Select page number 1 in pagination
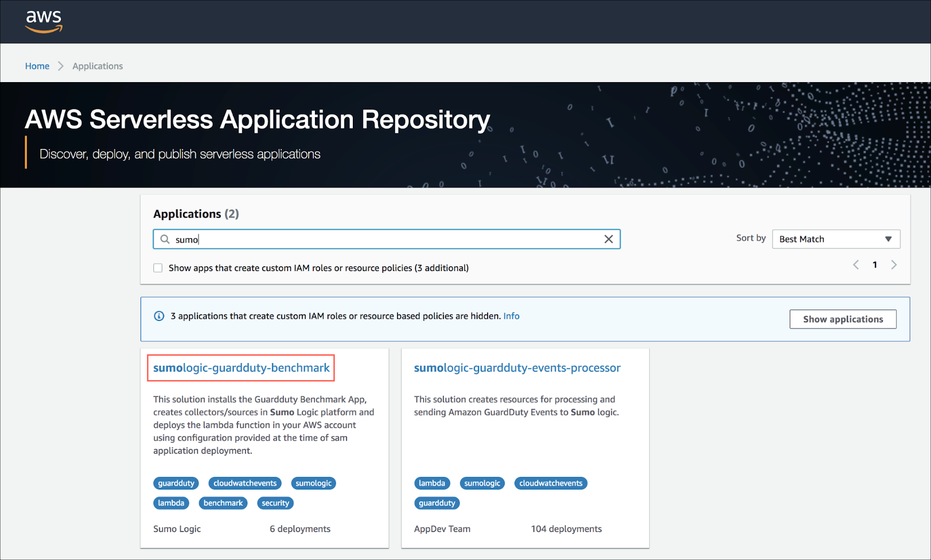931x560 pixels. point(875,265)
